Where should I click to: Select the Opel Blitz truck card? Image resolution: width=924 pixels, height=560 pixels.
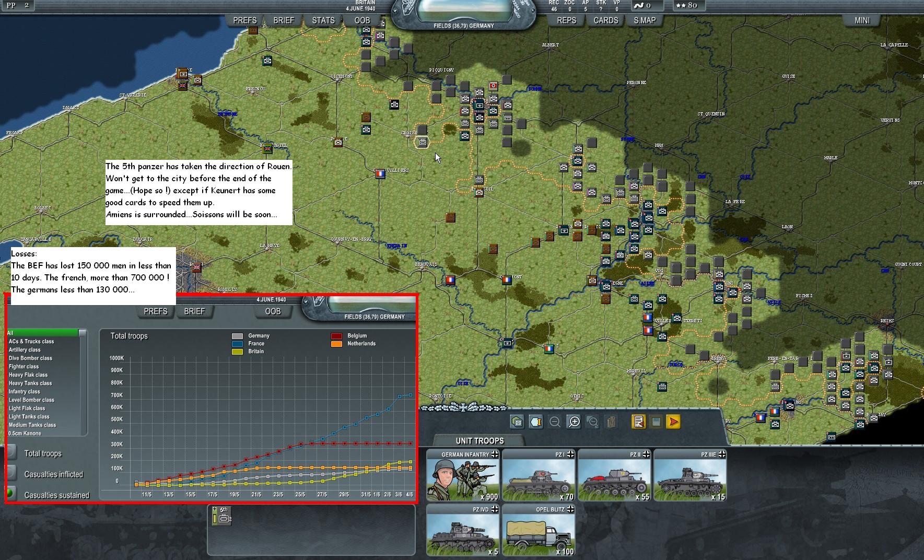(x=539, y=530)
